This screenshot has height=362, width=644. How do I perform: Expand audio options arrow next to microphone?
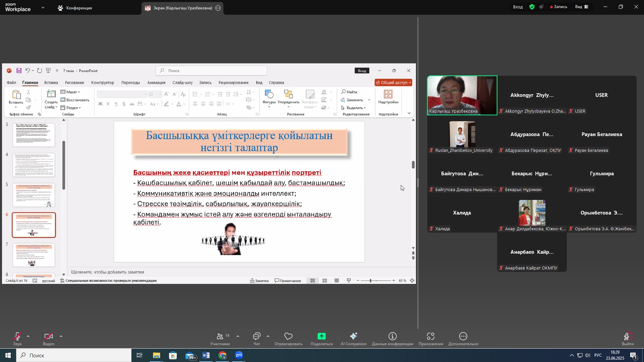(x=28, y=336)
